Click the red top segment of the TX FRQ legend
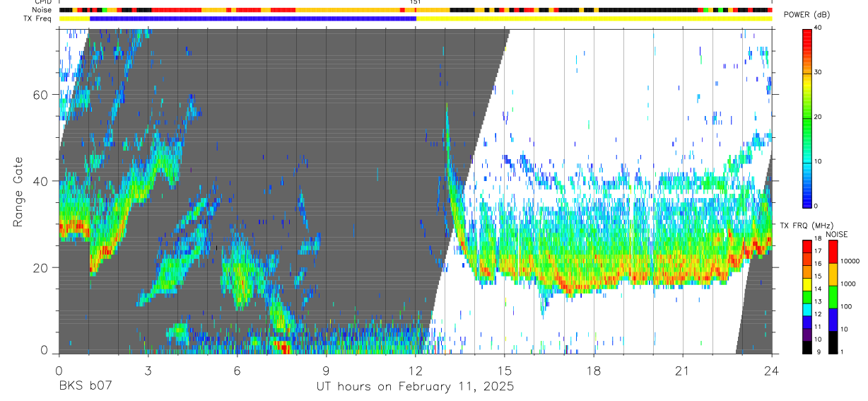 [807, 246]
